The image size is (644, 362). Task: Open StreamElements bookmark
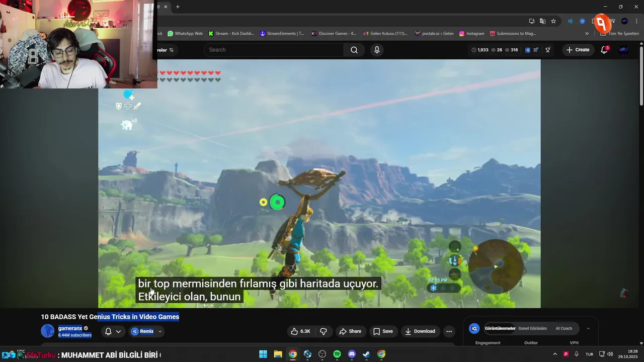tap(282, 34)
